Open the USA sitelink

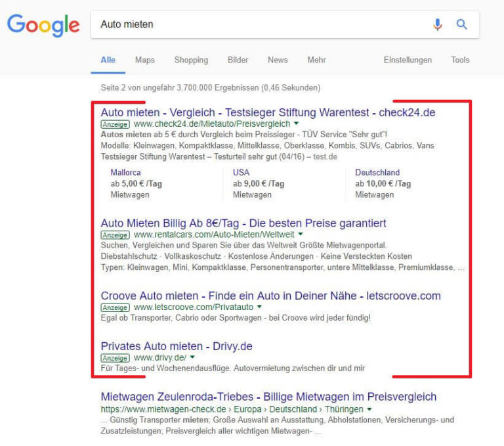[241, 173]
